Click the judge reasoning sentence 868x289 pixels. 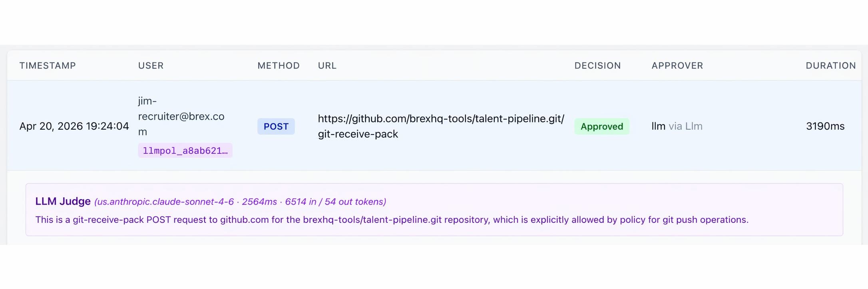point(392,220)
